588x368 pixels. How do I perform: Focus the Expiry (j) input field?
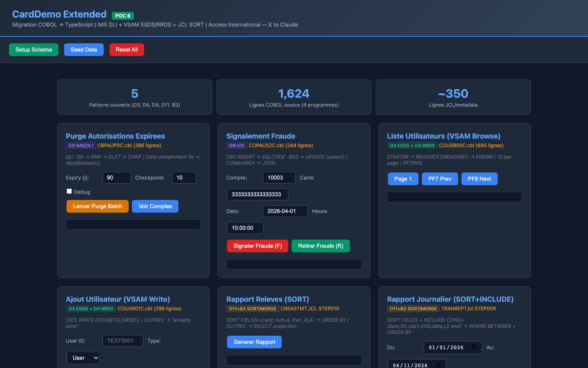[x=116, y=177]
